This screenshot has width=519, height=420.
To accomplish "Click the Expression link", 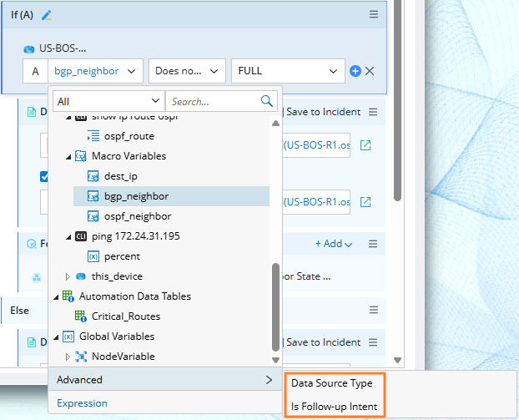I will tap(82, 403).
